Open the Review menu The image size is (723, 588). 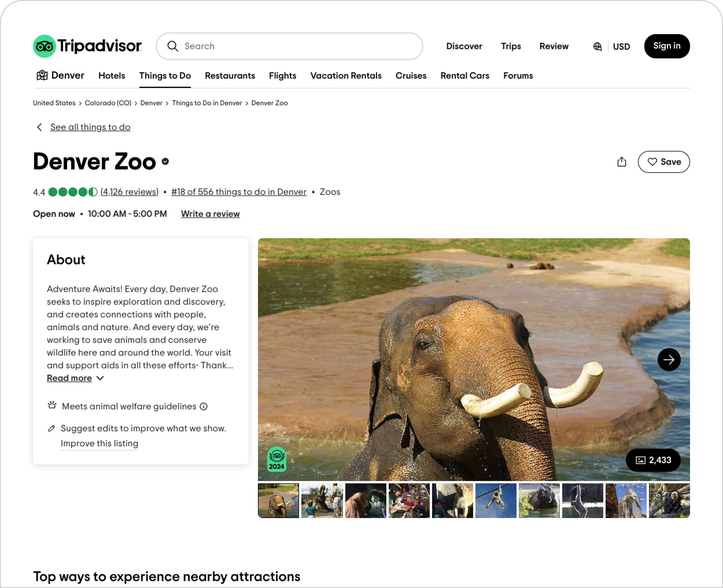click(554, 46)
